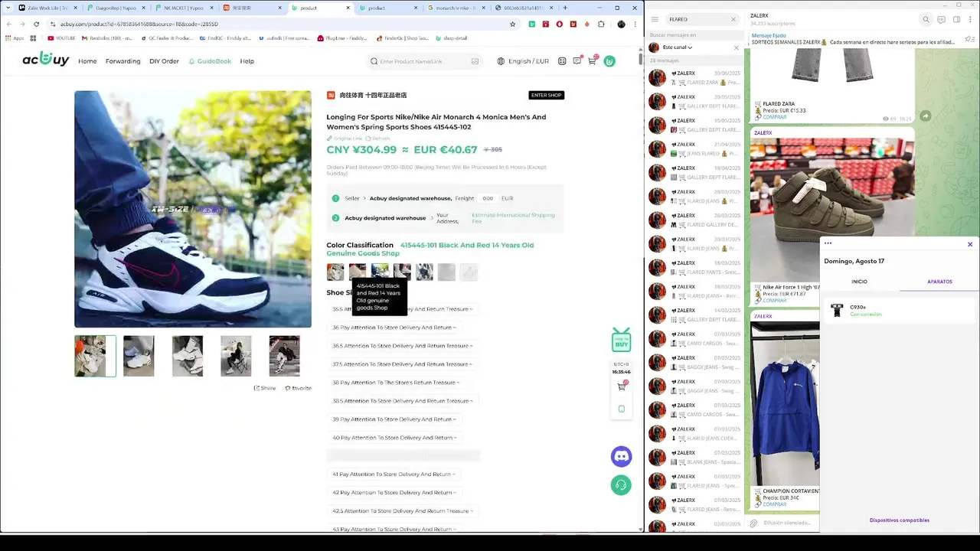Image resolution: width=980 pixels, height=551 pixels.
Task: Click the acbuy logo in the site header
Action: point(45,59)
